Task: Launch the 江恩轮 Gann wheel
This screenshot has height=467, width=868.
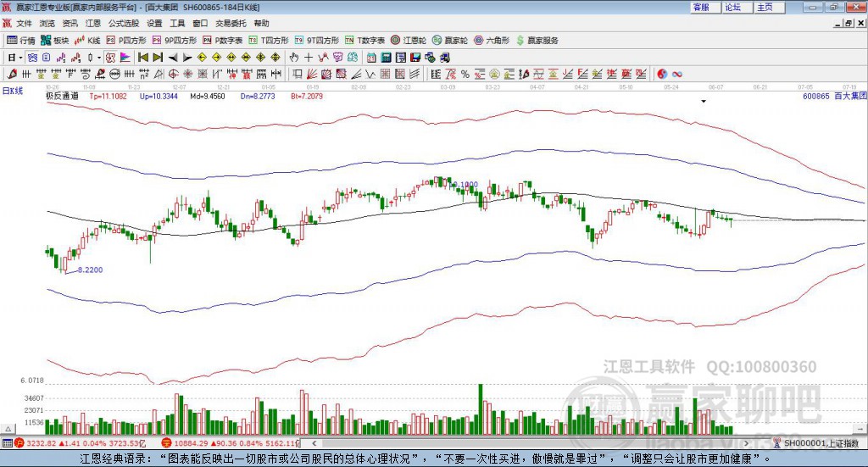Action: click(x=409, y=41)
